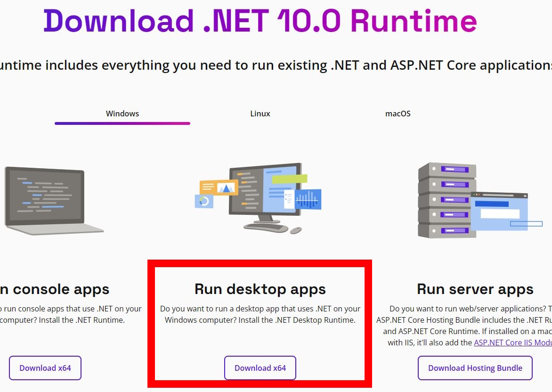Click the console apps heading
This screenshot has width=552, height=392.
coord(55,289)
